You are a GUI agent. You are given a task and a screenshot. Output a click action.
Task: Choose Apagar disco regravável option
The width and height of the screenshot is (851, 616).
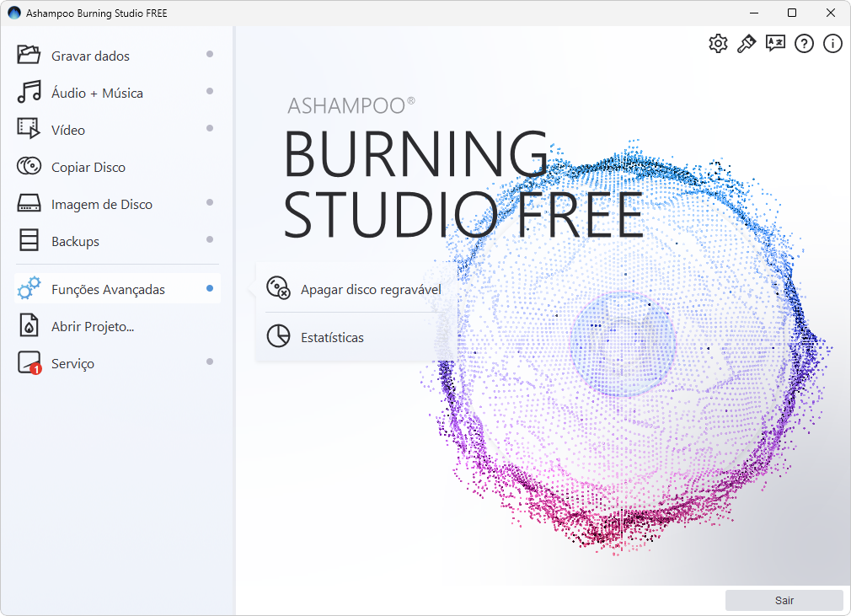[x=371, y=289]
